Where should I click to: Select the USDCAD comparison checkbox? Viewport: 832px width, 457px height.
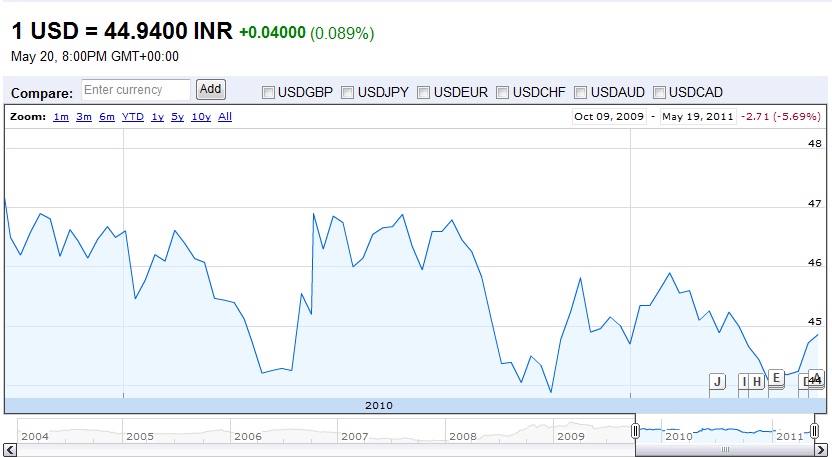(659, 92)
